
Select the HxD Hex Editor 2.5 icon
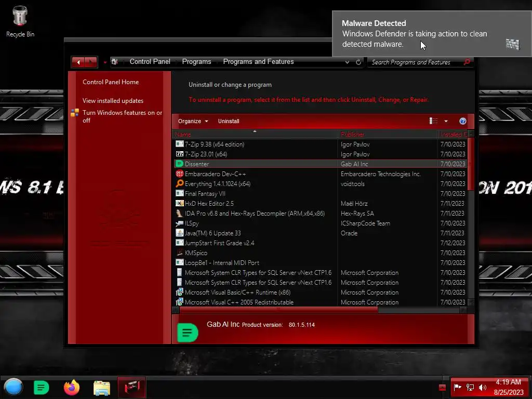[x=179, y=203]
